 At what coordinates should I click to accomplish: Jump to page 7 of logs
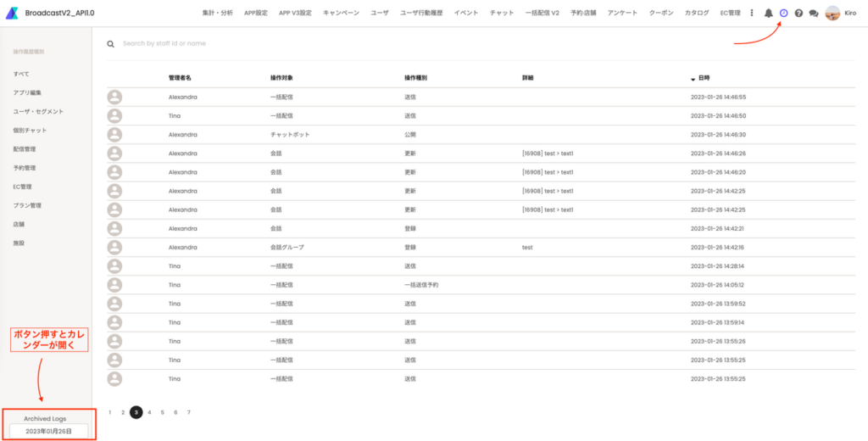[x=188, y=412]
